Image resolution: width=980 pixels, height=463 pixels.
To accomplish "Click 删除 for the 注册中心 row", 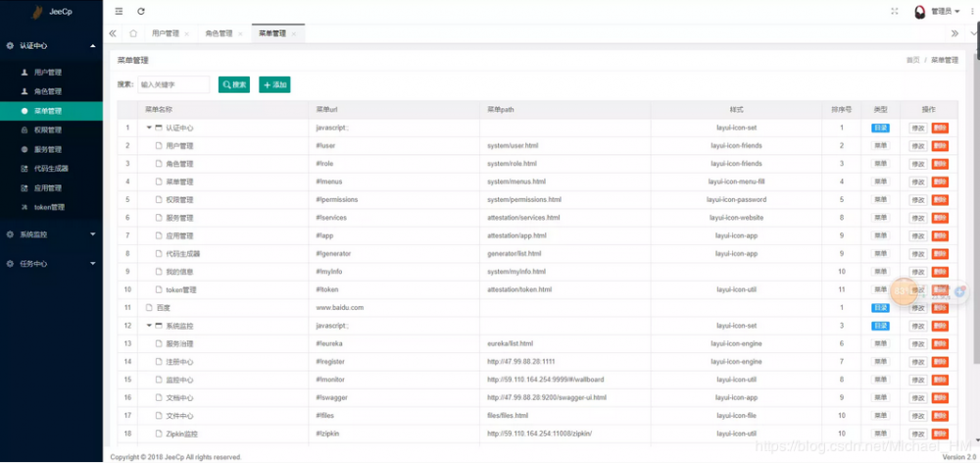I will [940, 362].
